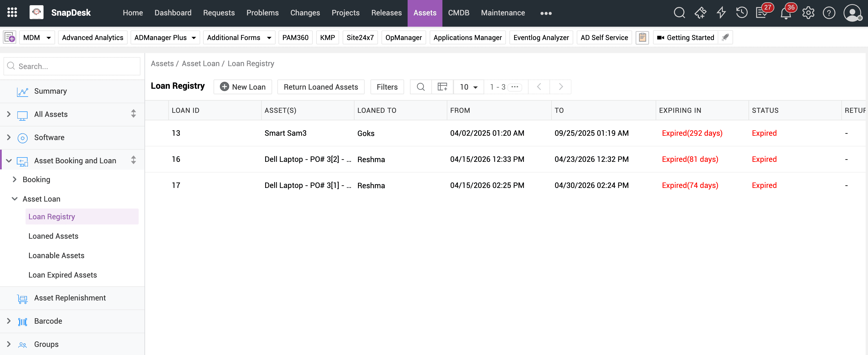The width and height of the screenshot is (868, 355).
Task: Click the add custom menu icon
Action: pyautogui.click(x=10, y=37)
